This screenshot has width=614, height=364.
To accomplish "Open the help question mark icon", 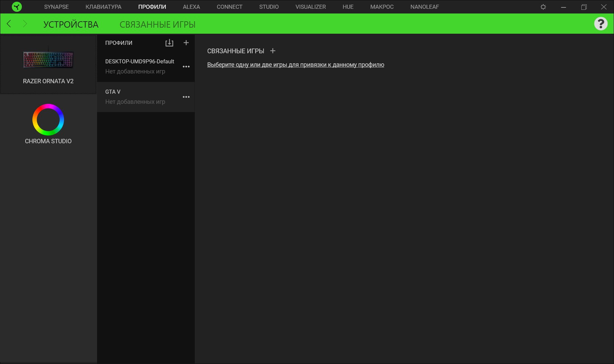I will tap(601, 24).
